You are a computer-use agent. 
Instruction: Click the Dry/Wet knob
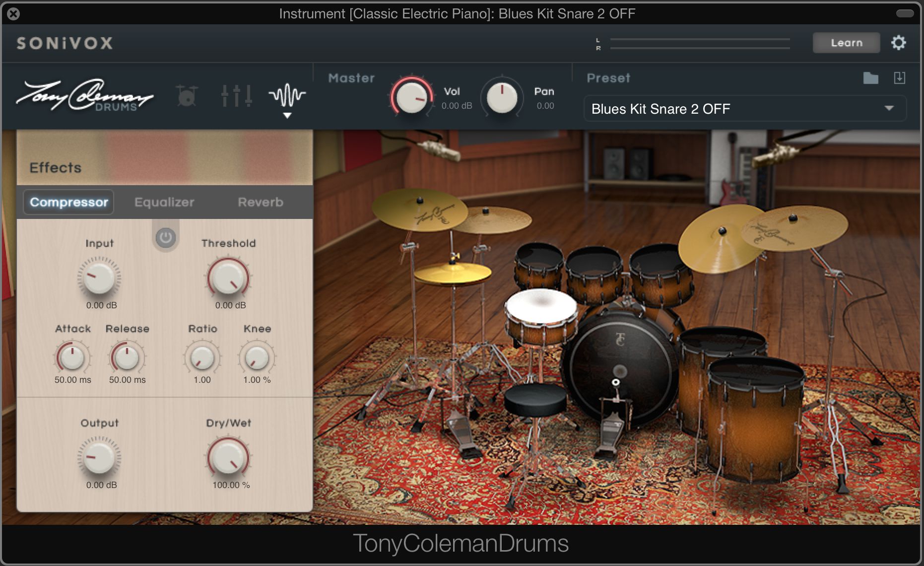click(x=228, y=458)
